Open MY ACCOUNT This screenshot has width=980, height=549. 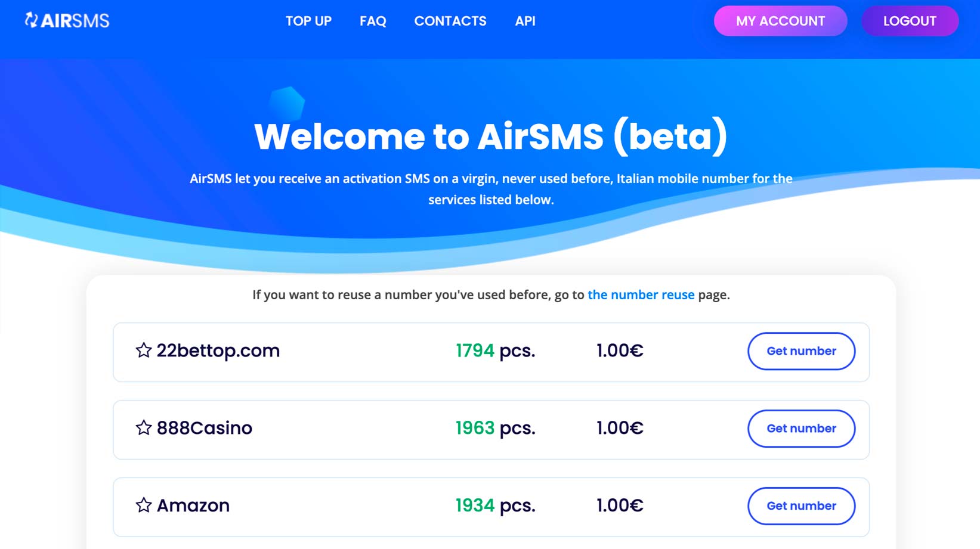coord(780,21)
